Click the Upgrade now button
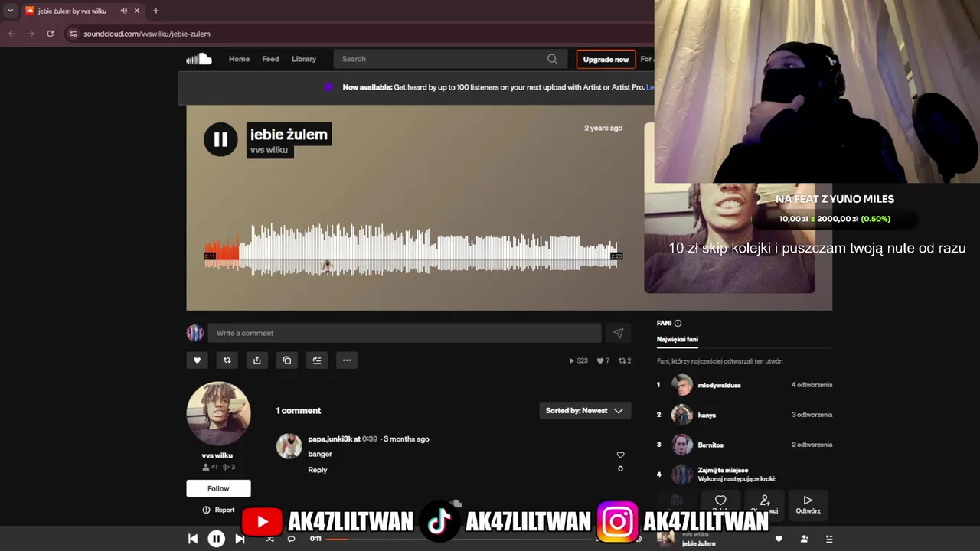This screenshot has width=980, height=551. (x=606, y=59)
